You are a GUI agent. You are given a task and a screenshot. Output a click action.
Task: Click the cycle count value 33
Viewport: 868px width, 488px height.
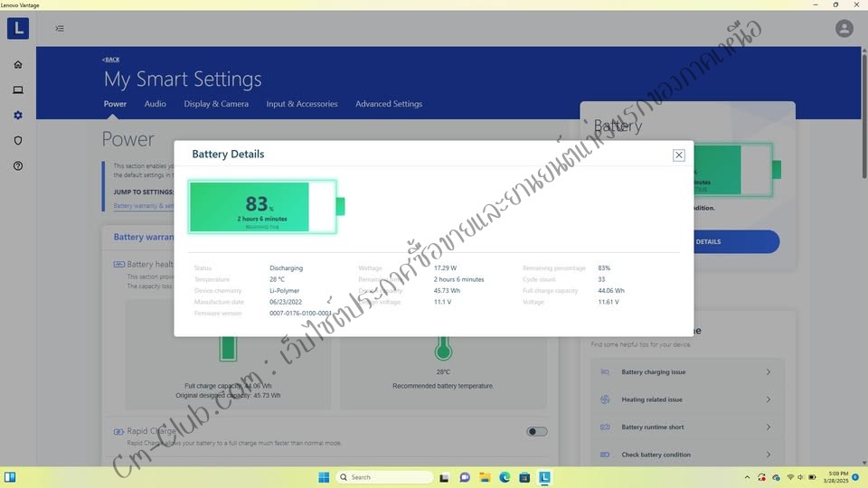pyautogui.click(x=601, y=279)
